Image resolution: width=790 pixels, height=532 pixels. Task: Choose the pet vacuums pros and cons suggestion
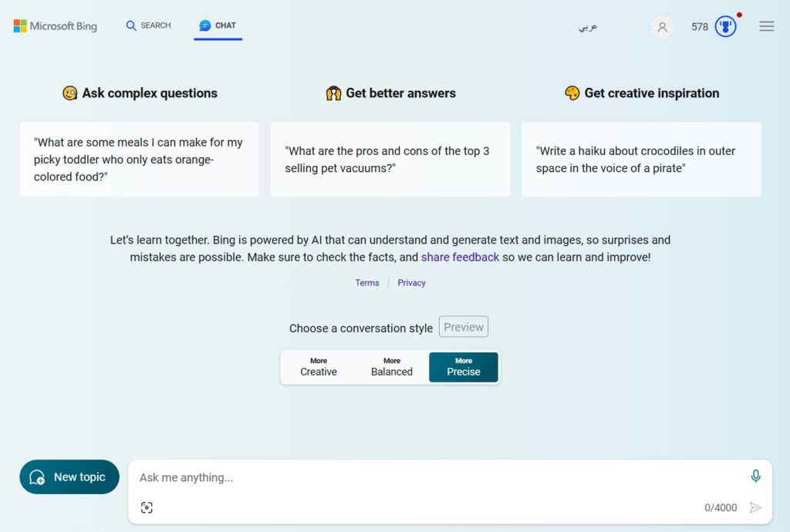pos(390,160)
